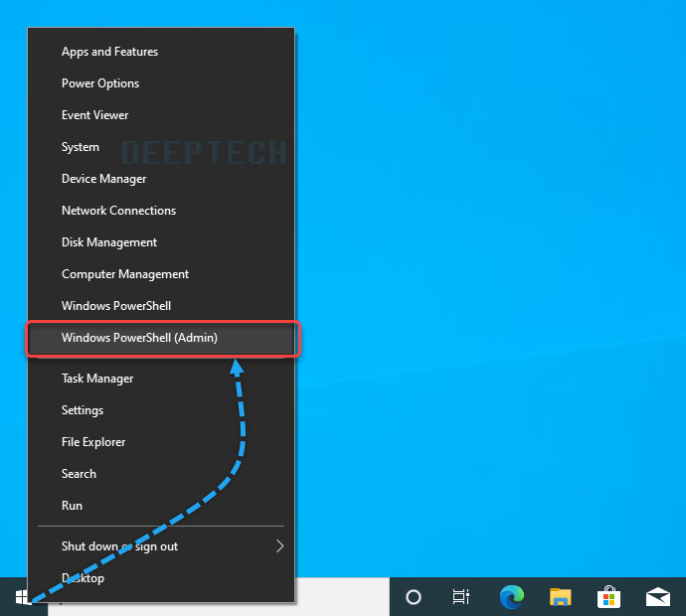Select the System menu entry
686x616 pixels.
pos(161,147)
